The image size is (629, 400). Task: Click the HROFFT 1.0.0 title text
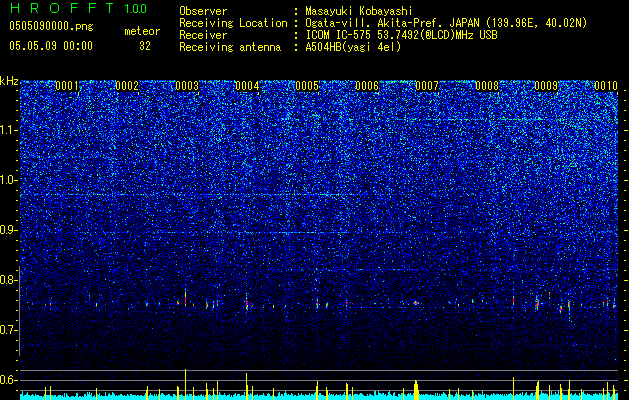point(78,8)
